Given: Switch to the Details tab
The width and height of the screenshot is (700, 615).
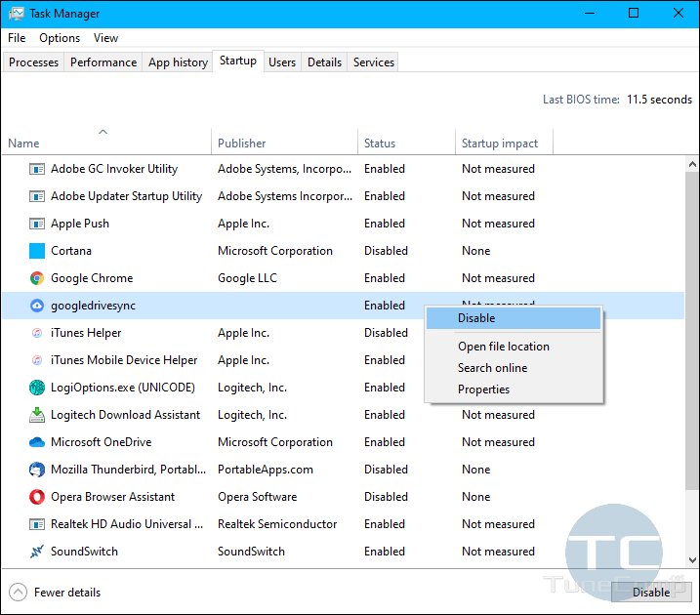Looking at the screenshot, I should 324,62.
